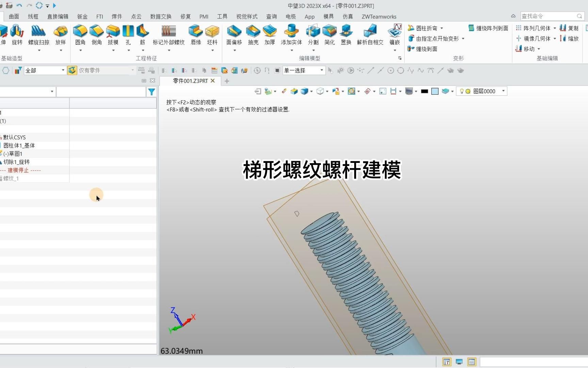
Task: Click the 查找命令 search field
Action: tap(548, 16)
